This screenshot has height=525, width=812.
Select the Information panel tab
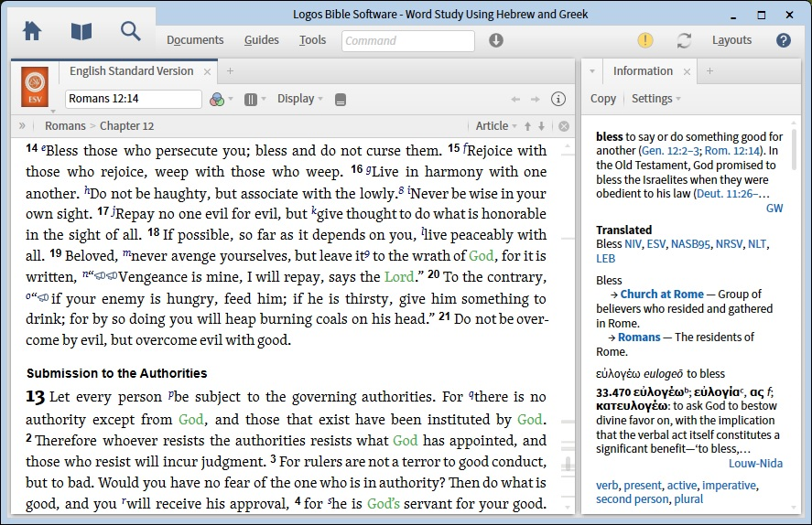click(x=643, y=71)
